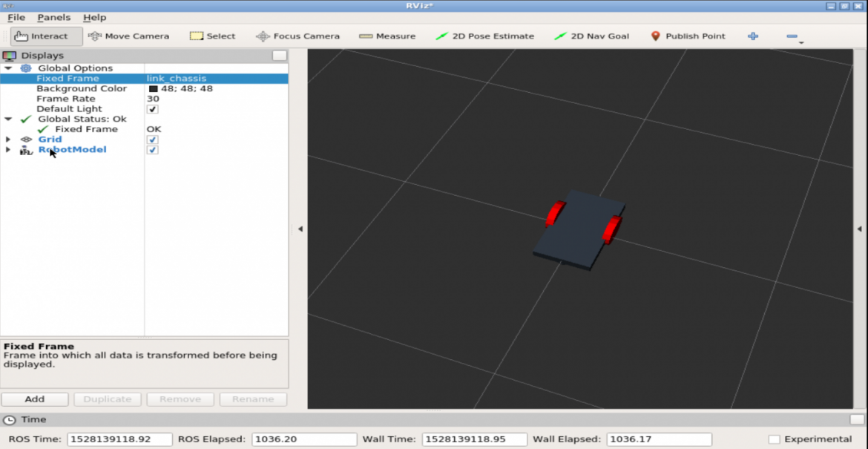
Task: Click the Frame Rate value 30
Action: pyautogui.click(x=153, y=99)
